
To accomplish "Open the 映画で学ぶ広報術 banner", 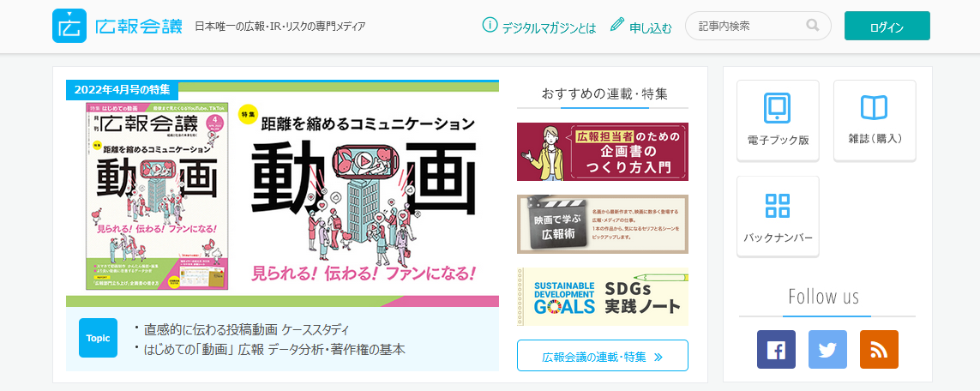I will point(603,225).
